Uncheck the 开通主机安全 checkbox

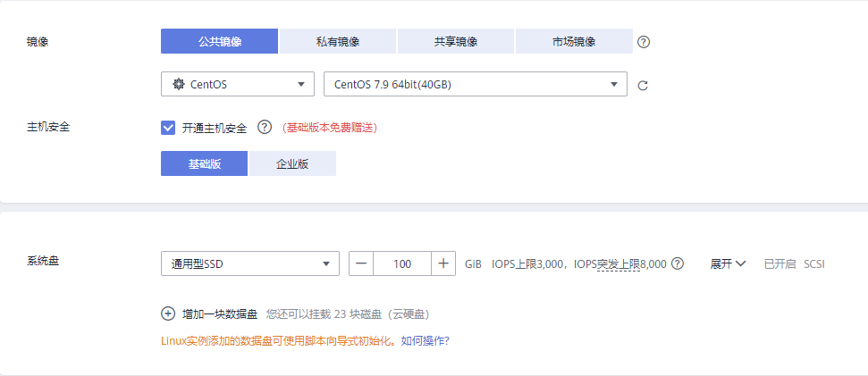(x=168, y=128)
